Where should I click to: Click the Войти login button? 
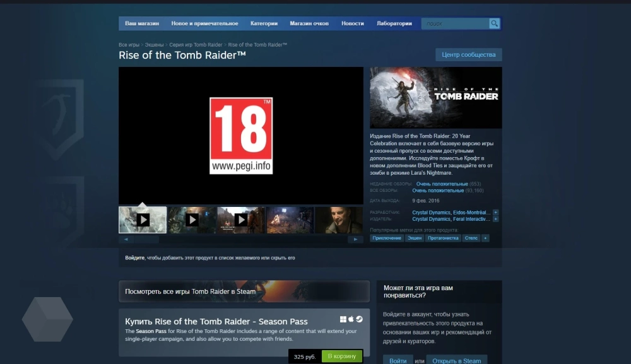coord(398,360)
